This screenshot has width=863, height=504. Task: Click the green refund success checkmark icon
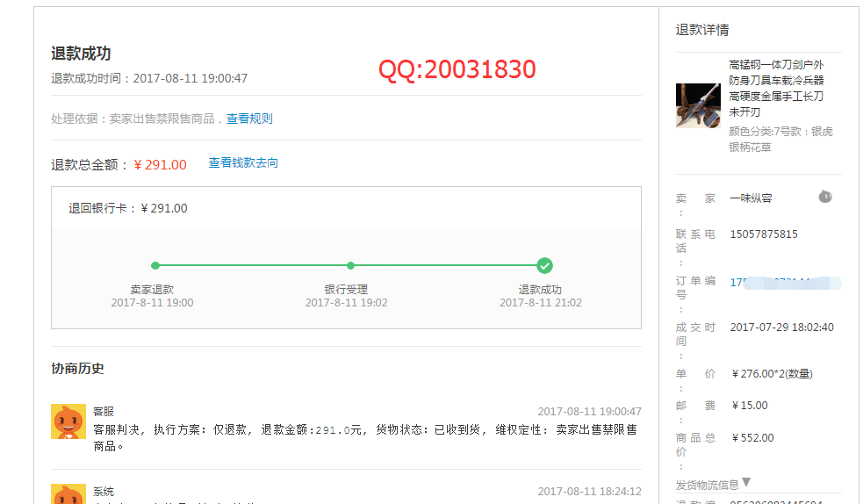click(544, 265)
